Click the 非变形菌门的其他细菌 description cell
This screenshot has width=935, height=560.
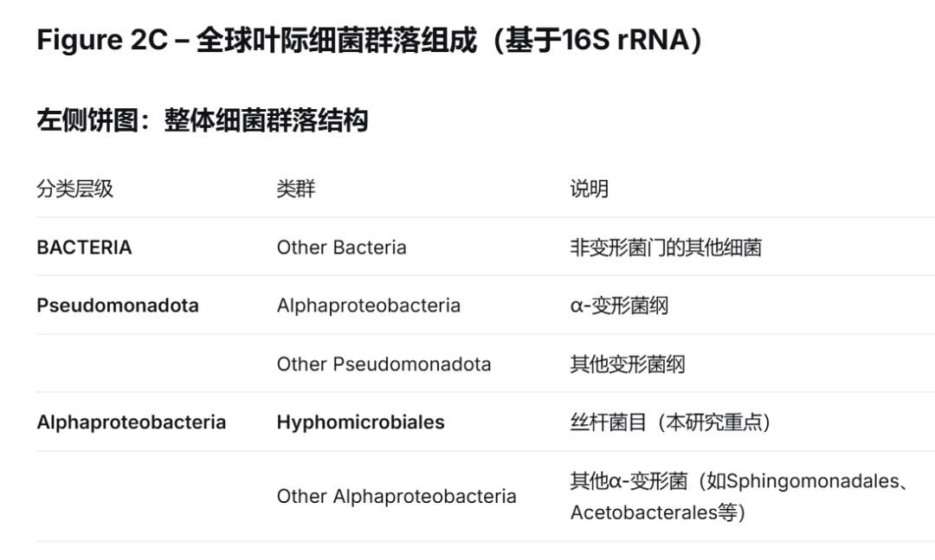point(666,247)
